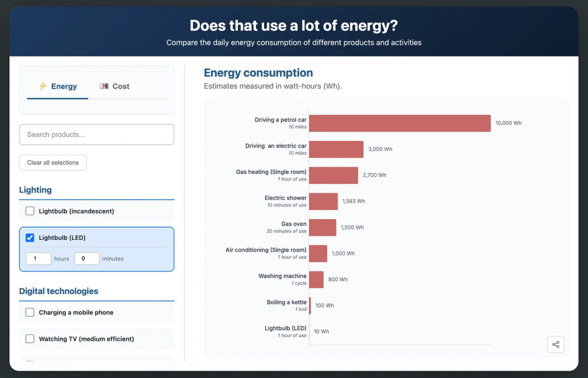Image resolution: width=588 pixels, height=378 pixels.
Task: Click the Air conditioning (Single room) bar
Action: [x=318, y=254]
